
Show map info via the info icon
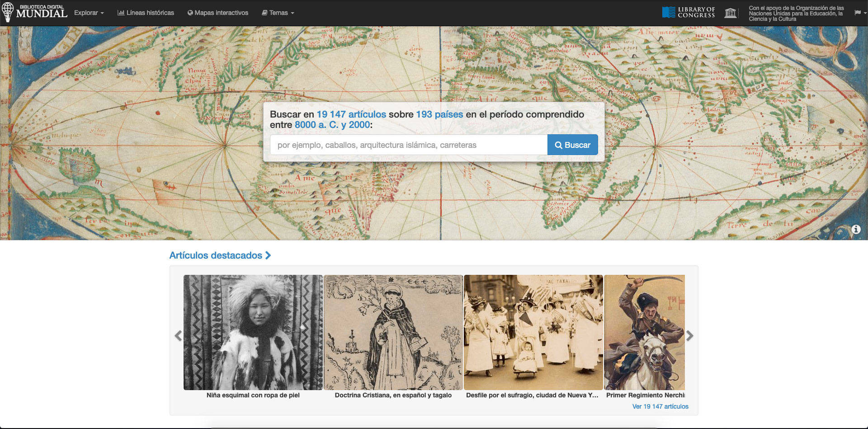[856, 229]
